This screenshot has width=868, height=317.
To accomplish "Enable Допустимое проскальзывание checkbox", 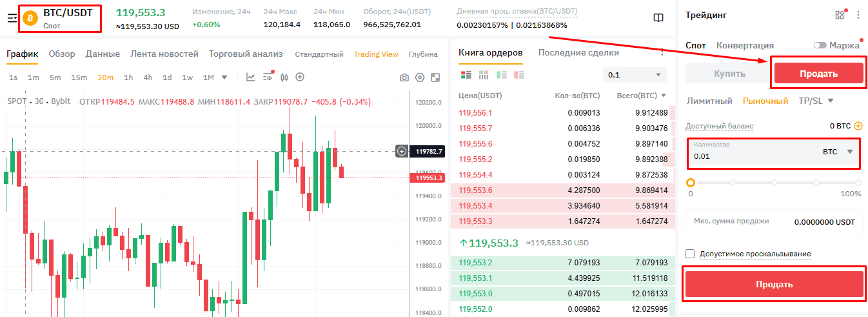I will (691, 254).
